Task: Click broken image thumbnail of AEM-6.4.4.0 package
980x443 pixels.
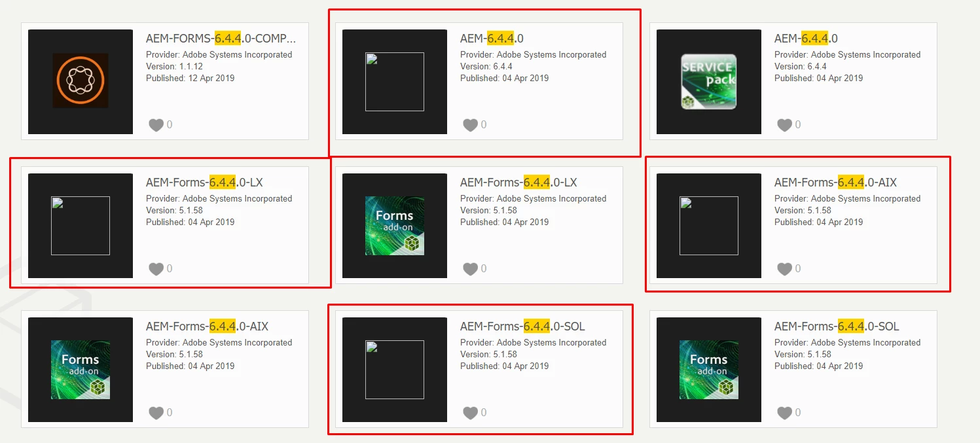Action: click(395, 82)
